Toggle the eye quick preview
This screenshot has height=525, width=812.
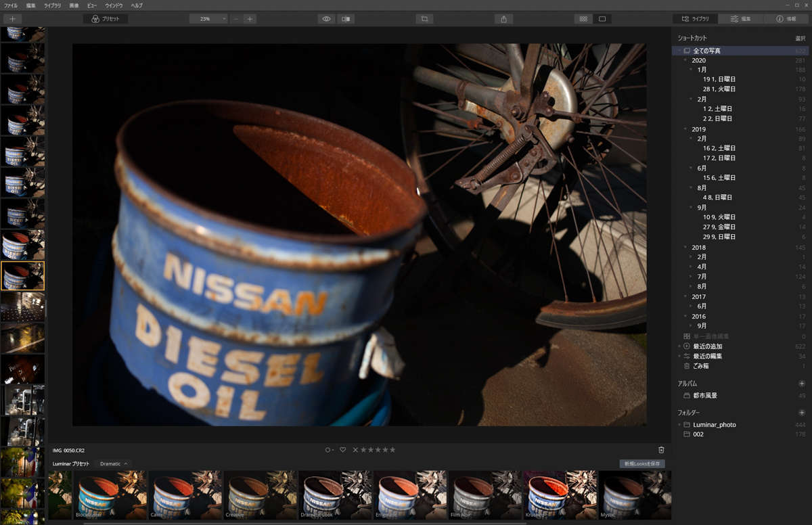click(x=326, y=19)
